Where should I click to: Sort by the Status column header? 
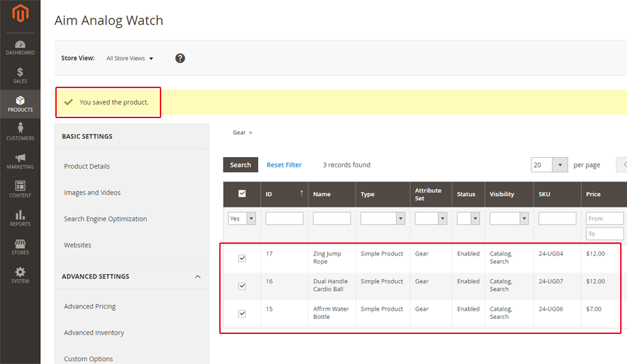pos(466,194)
